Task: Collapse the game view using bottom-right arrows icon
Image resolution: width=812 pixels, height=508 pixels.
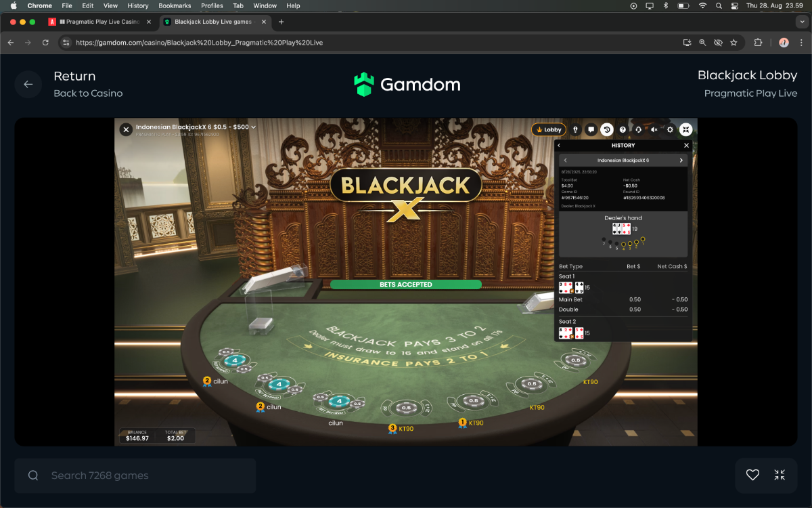Action: coord(780,475)
